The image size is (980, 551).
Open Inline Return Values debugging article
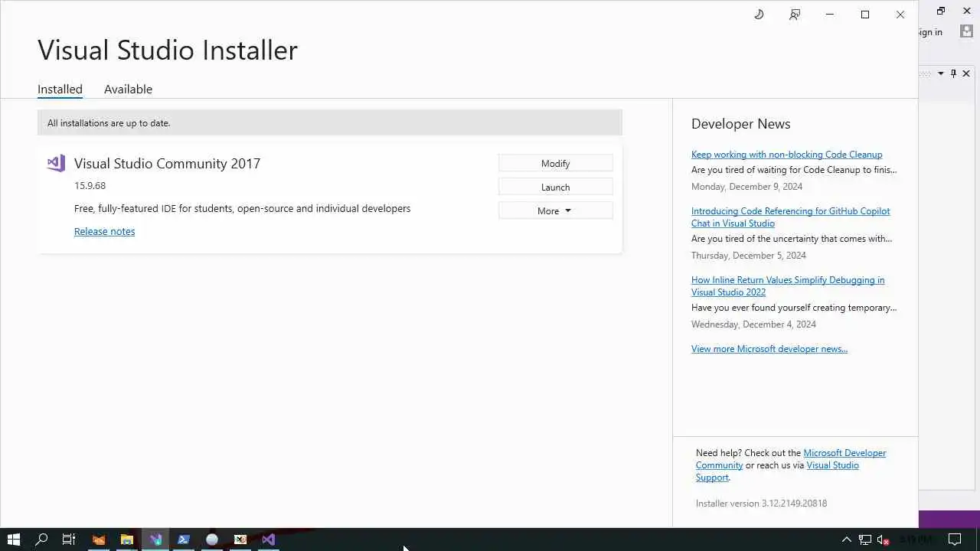(788, 285)
